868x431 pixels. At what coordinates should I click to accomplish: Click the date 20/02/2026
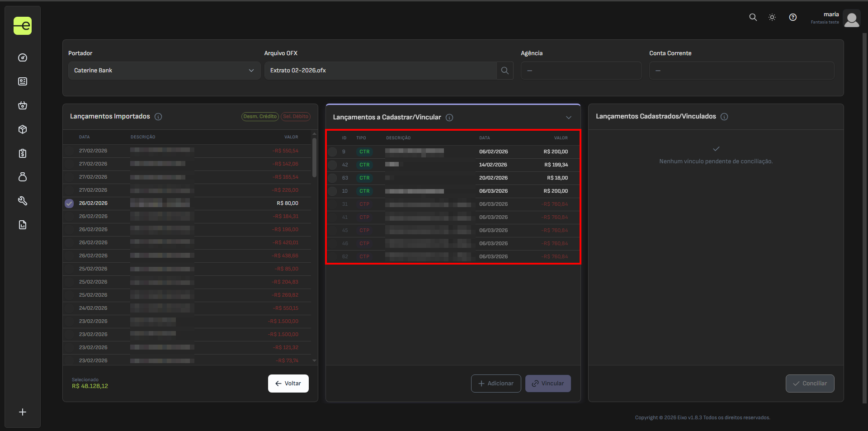click(493, 178)
